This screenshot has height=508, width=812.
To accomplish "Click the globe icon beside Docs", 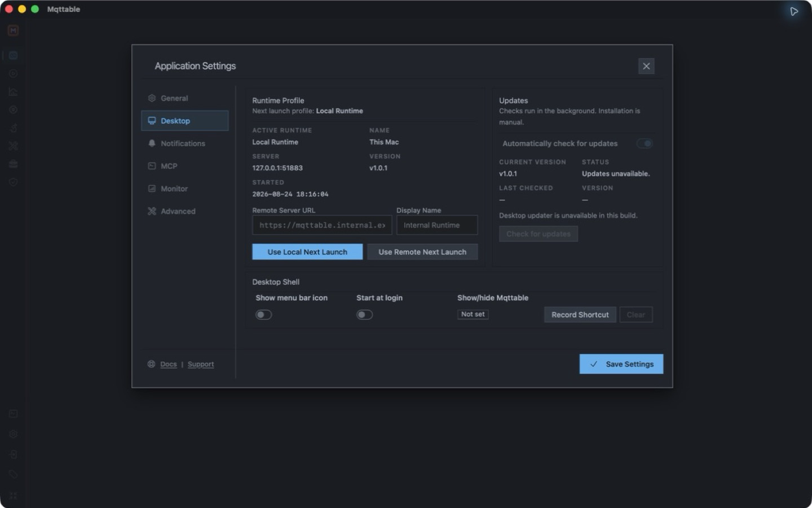I will tap(151, 364).
